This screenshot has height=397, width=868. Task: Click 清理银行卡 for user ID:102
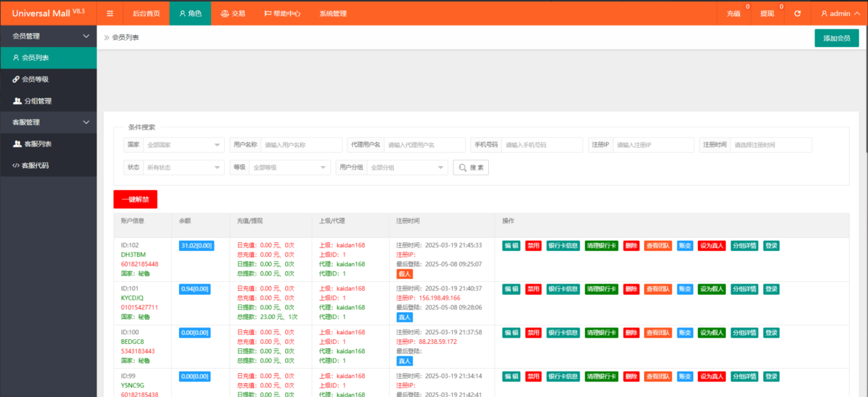point(601,246)
